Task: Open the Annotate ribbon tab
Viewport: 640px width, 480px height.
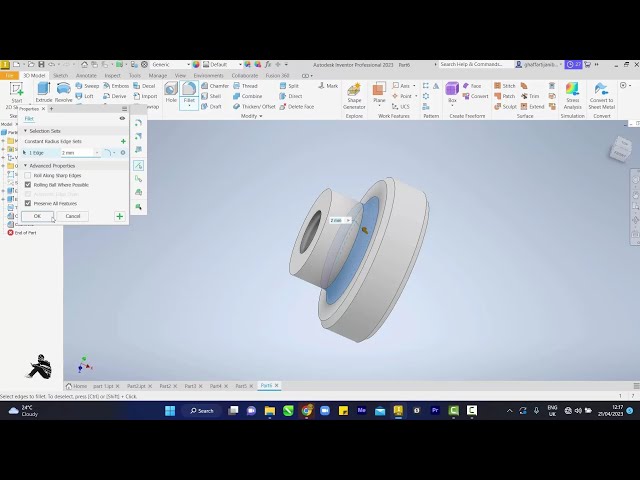Action: click(x=86, y=76)
